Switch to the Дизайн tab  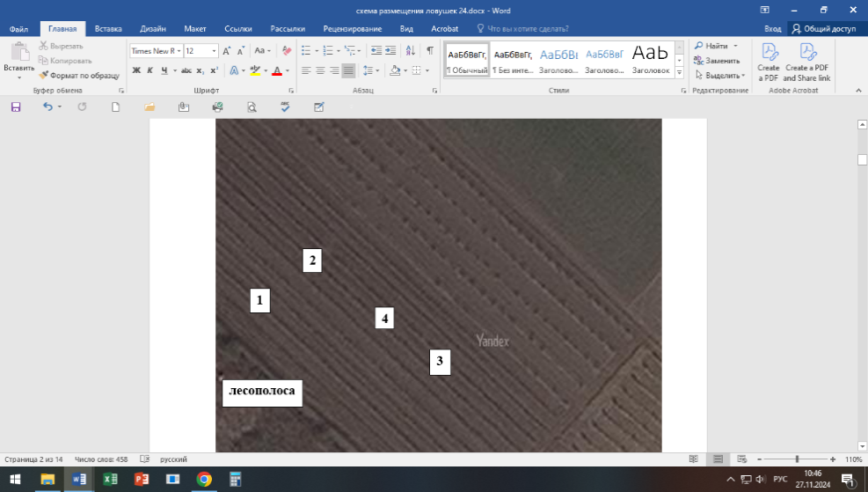pyautogui.click(x=153, y=29)
